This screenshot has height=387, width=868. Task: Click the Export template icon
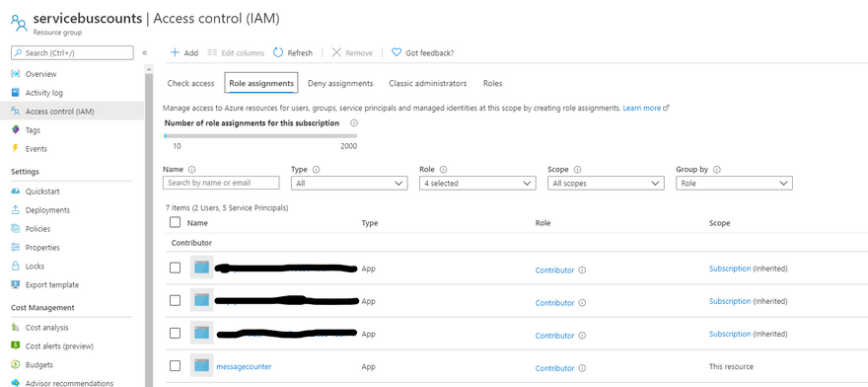[16, 285]
